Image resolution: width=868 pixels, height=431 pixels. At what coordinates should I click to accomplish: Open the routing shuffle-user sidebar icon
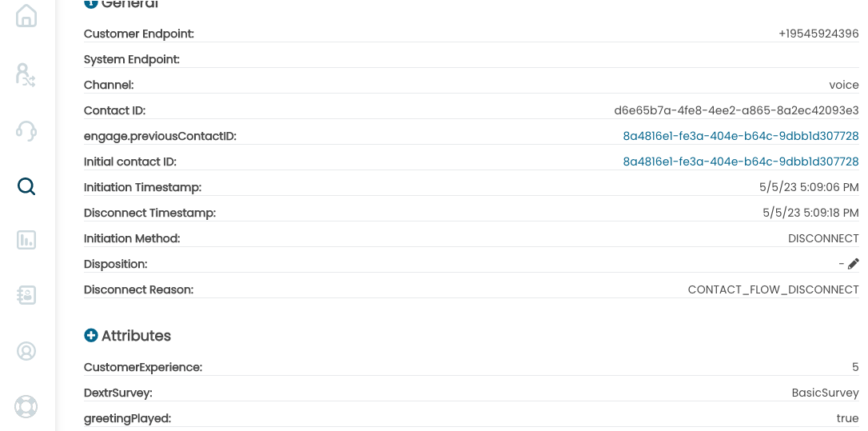(x=26, y=75)
